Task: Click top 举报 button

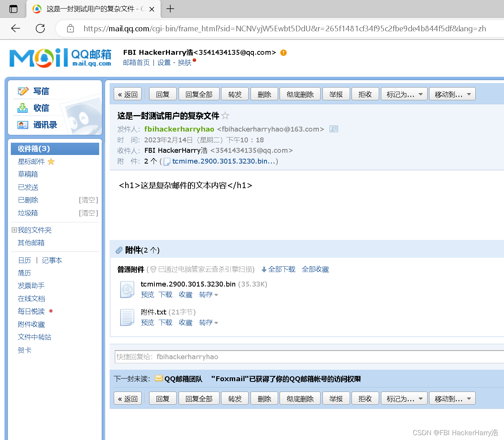Action: pos(336,94)
